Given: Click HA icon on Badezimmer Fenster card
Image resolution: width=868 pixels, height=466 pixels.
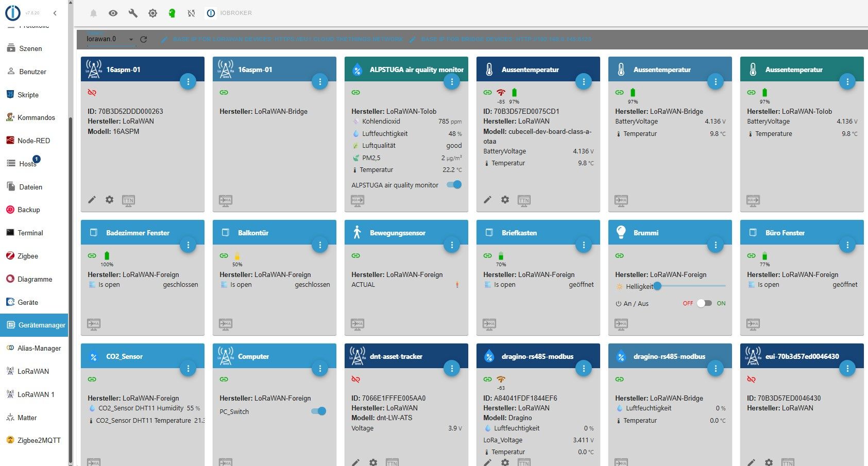Looking at the screenshot, I should (x=93, y=324).
